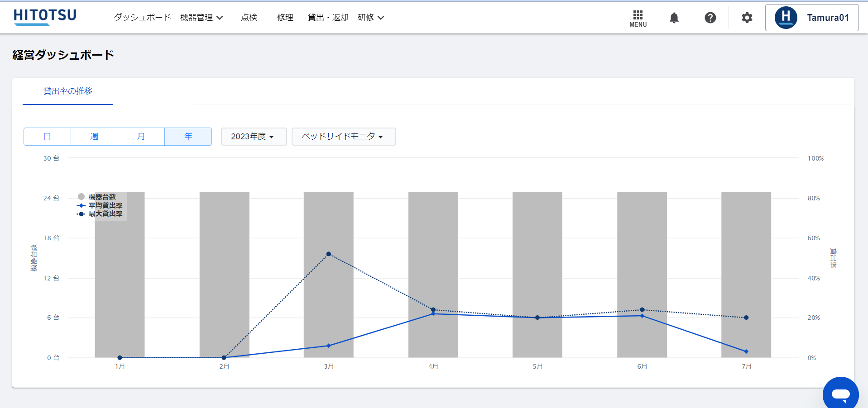Viewport: 868px width, 408px height.
Task: Switch chart period to 年
Action: (188, 136)
